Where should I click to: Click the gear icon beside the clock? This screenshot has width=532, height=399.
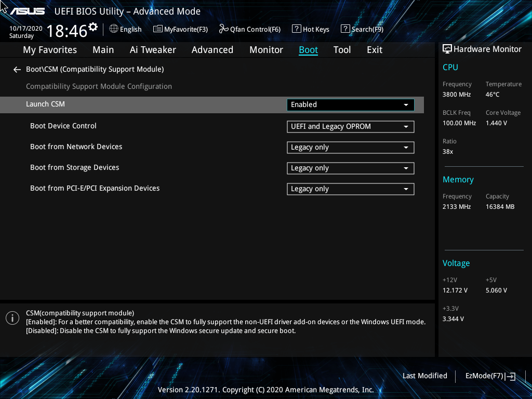click(92, 26)
